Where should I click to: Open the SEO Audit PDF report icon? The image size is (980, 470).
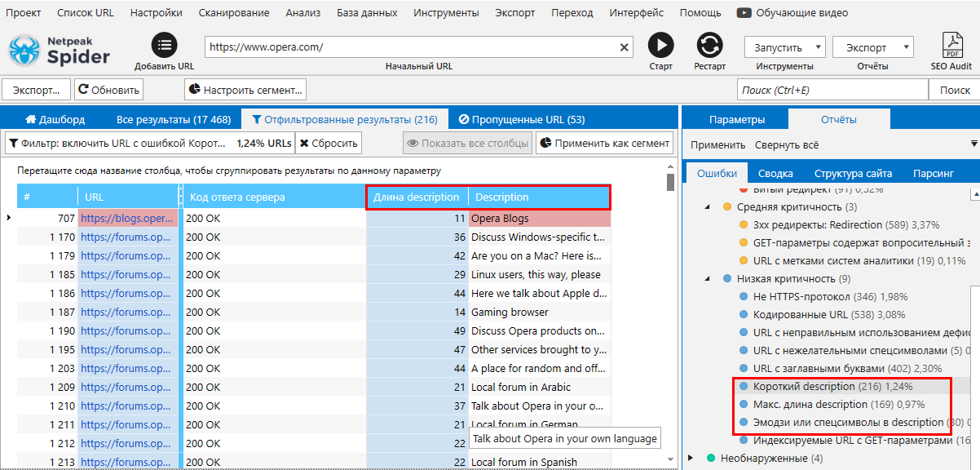[951, 46]
